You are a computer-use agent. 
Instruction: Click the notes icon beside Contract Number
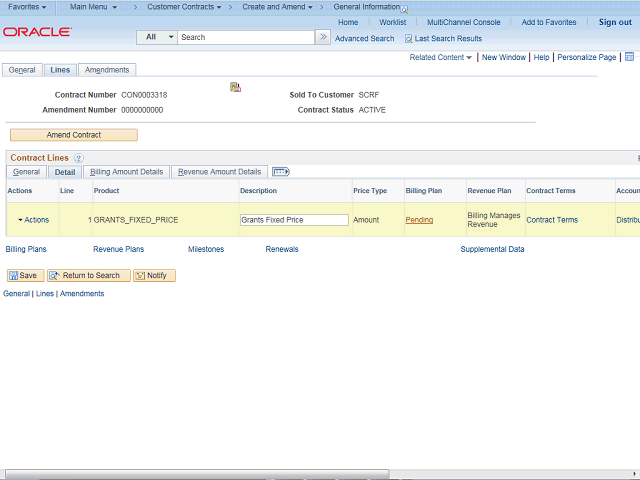click(235, 88)
